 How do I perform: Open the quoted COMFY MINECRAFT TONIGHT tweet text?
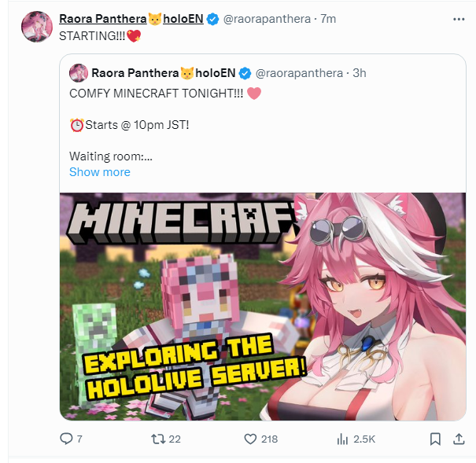pyautogui.click(x=157, y=94)
